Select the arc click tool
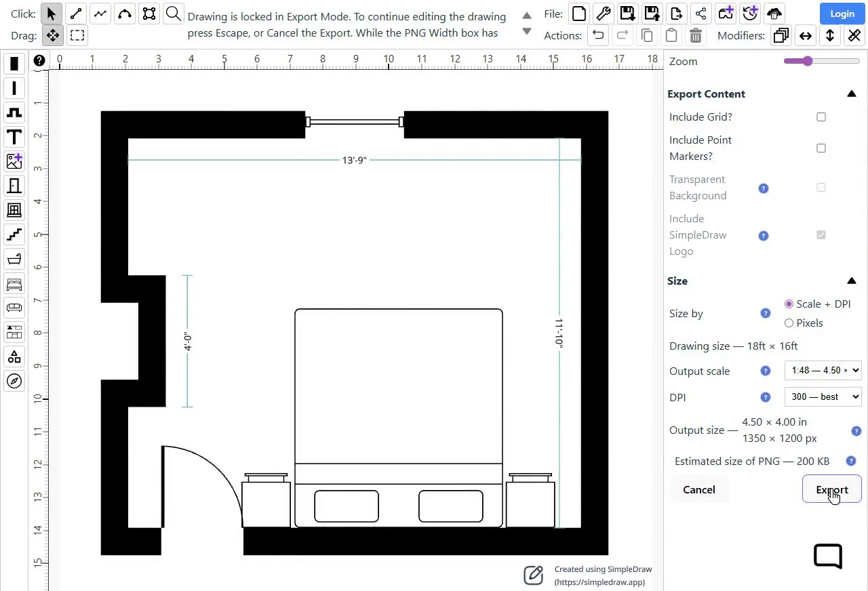This screenshot has height=591, width=868. click(x=125, y=14)
